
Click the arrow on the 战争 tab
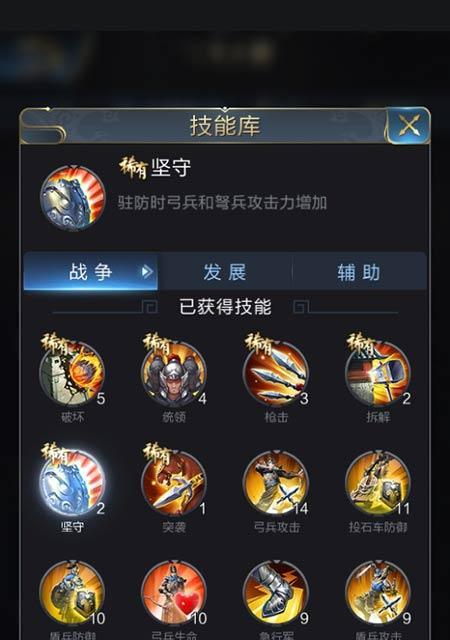pyautogui.click(x=147, y=271)
